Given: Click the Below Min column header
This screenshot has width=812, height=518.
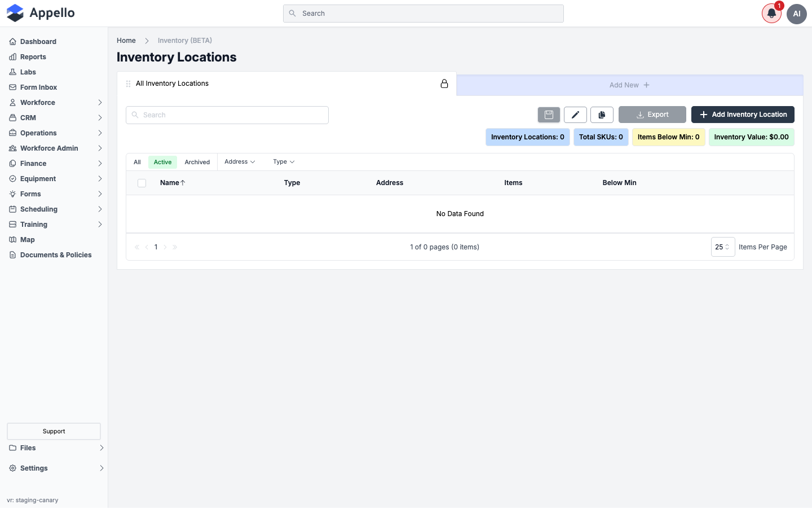Looking at the screenshot, I should [x=619, y=183].
